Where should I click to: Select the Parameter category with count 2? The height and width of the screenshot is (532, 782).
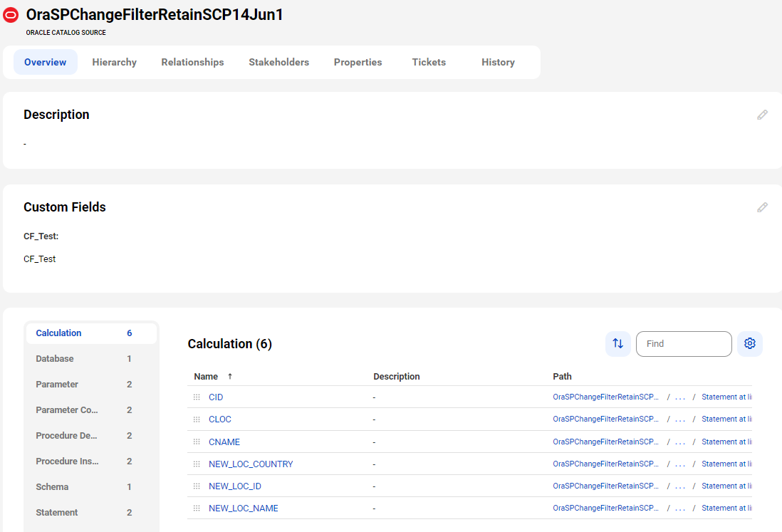click(91, 385)
